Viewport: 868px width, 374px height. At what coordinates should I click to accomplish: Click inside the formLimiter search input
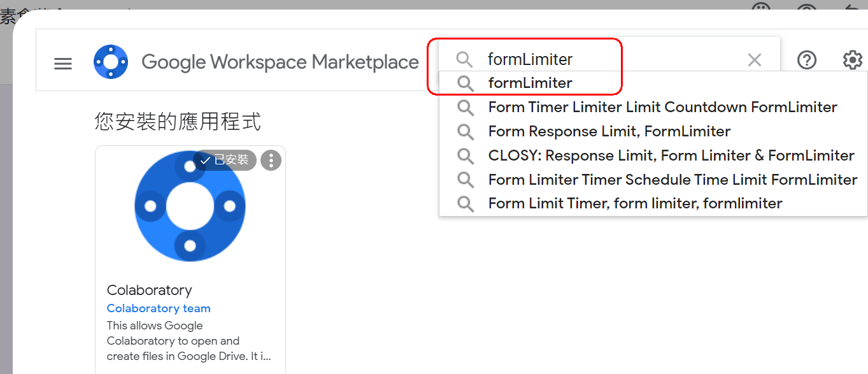pos(605,60)
